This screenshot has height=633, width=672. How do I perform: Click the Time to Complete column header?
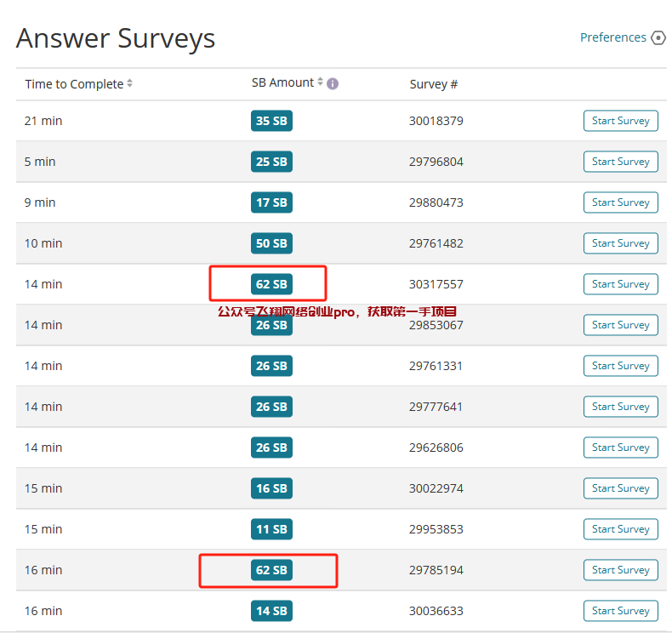(74, 83)
